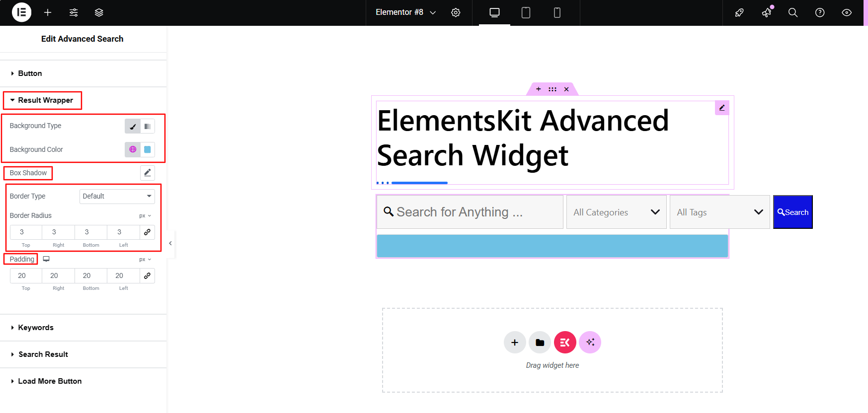Click the Elementor logo icon
The width and height of the screenshot is (868, 413).
(21, 12)
